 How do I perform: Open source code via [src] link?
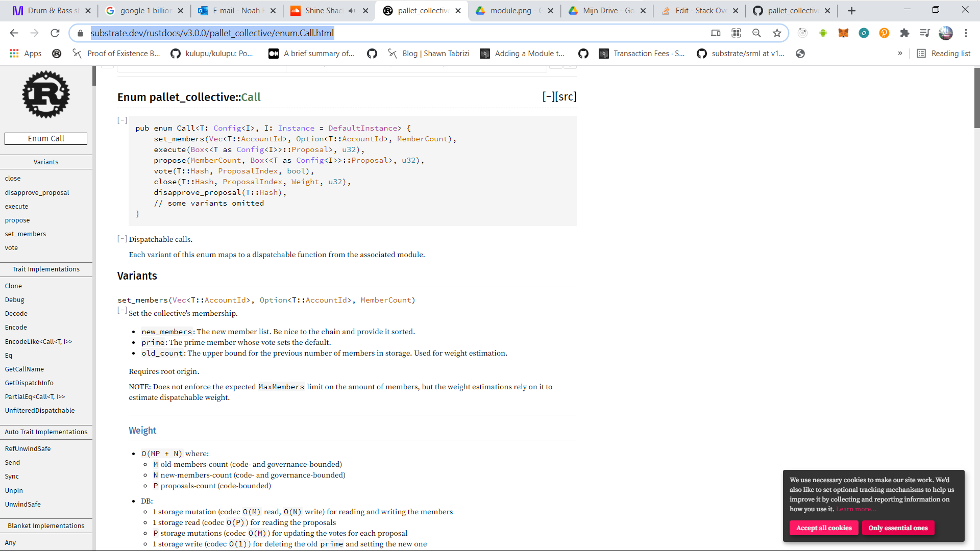coord(566,97)
